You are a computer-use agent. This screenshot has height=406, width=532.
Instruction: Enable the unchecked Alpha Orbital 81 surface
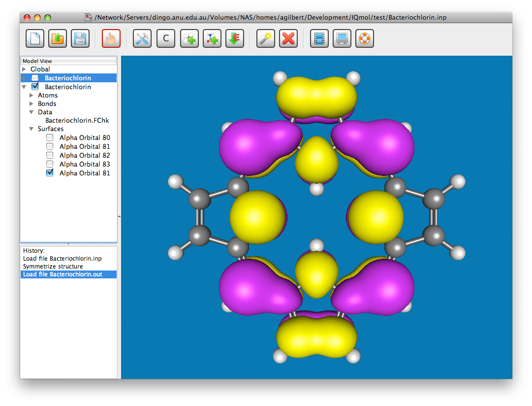tap(50, 146)
